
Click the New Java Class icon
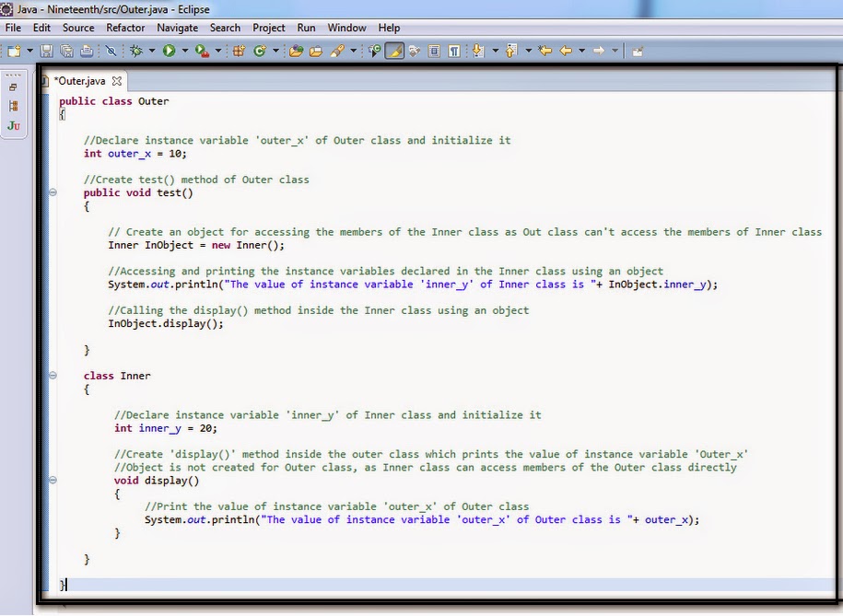pyautogui.click(x=260, y=51)
